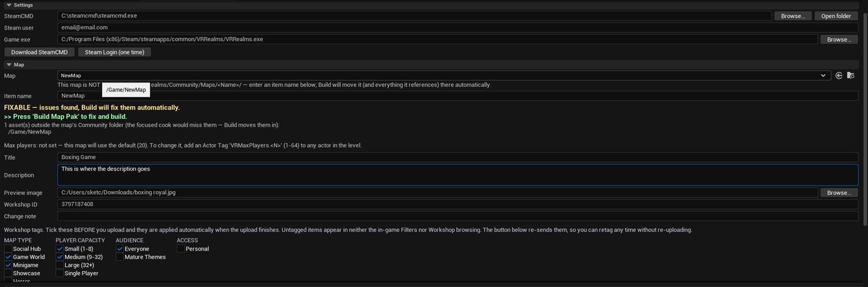Click the PLAYER CAPACITY heading
This screenshot has height=287, width=868.
(x=80, y=240)
